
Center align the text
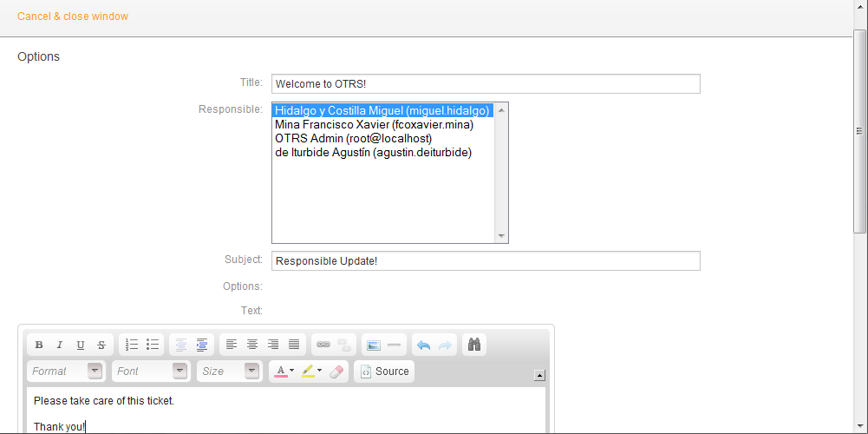click(x=252, y=345)
